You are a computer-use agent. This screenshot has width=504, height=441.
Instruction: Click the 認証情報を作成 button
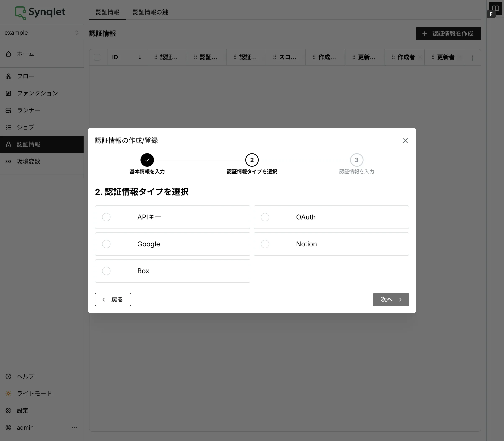(448, 33)
